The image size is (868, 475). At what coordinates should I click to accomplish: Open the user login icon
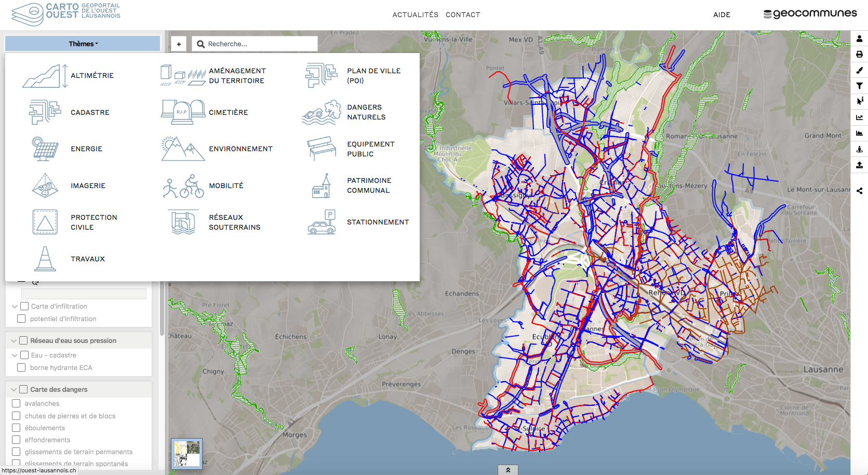click(859, 38)
